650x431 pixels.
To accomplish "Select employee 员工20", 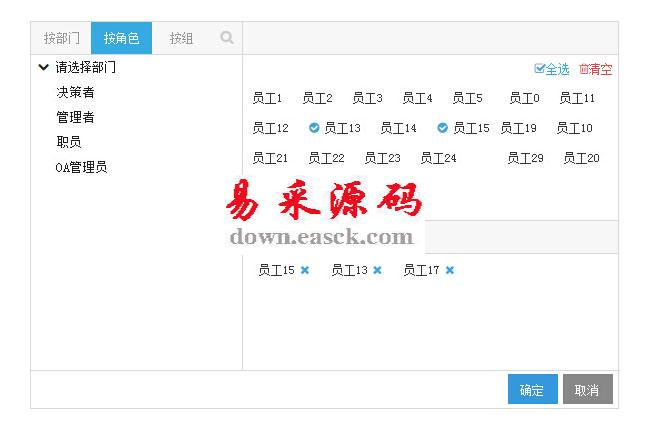I will (x=582, y=158).
